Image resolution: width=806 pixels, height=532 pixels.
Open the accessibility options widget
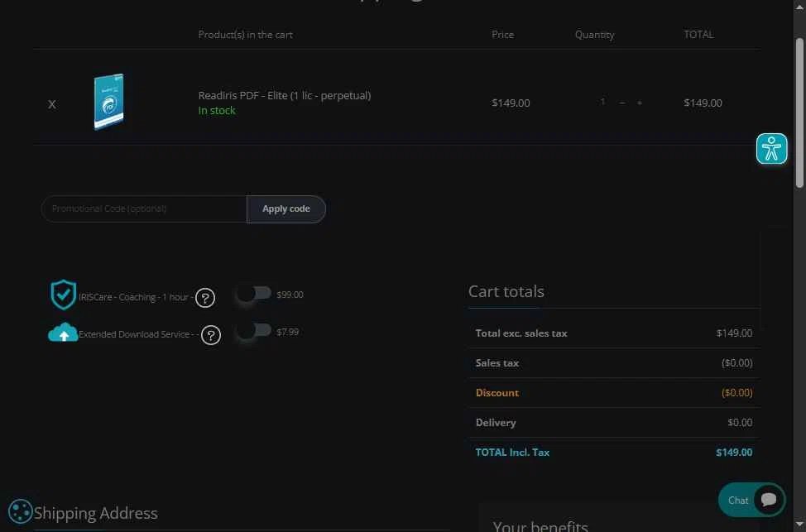point(771,149)
